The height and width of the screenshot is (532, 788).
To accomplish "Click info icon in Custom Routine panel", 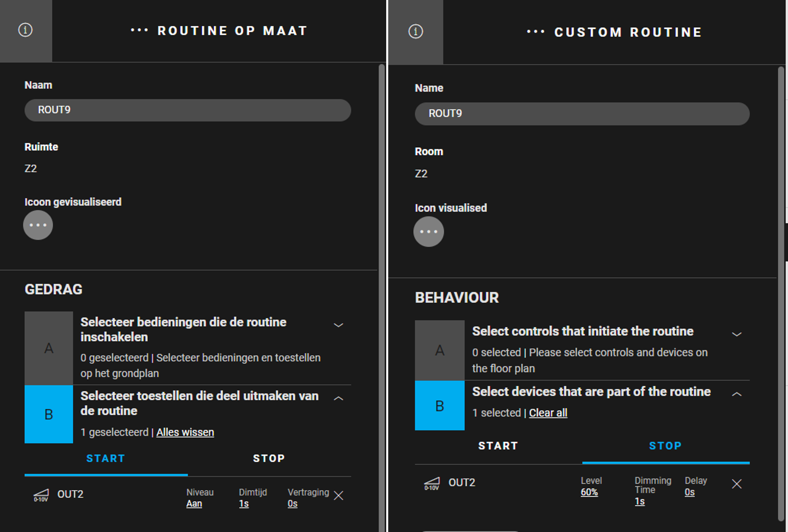I will (x=416, y=32).
